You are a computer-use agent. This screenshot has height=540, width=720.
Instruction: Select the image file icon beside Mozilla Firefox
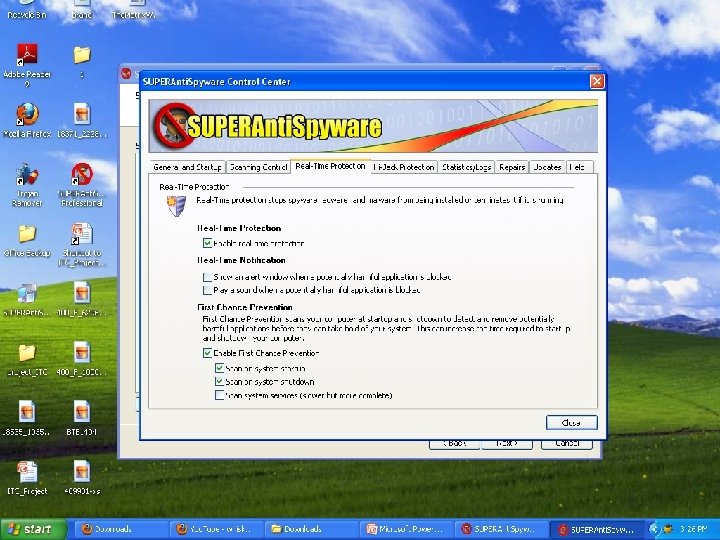(82, 115)
